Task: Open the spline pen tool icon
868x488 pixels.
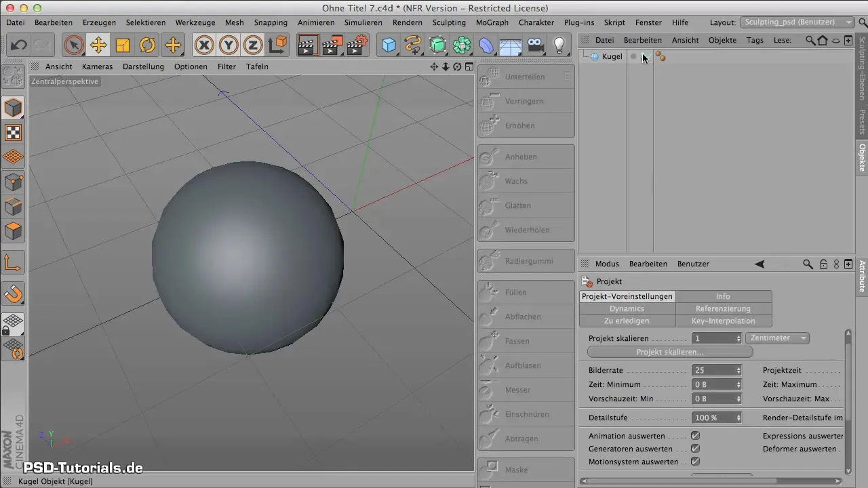Action: click(x=413, y=45)
